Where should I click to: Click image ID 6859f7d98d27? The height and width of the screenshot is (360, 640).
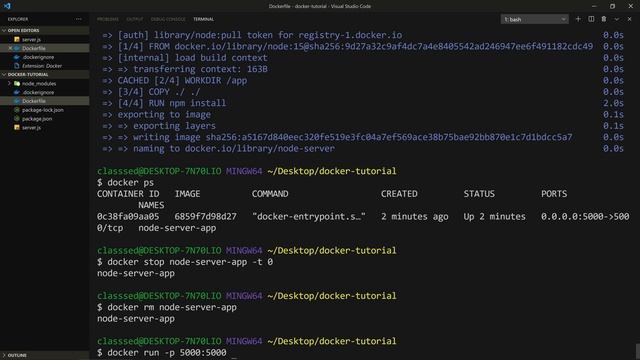tap(205, 217)
